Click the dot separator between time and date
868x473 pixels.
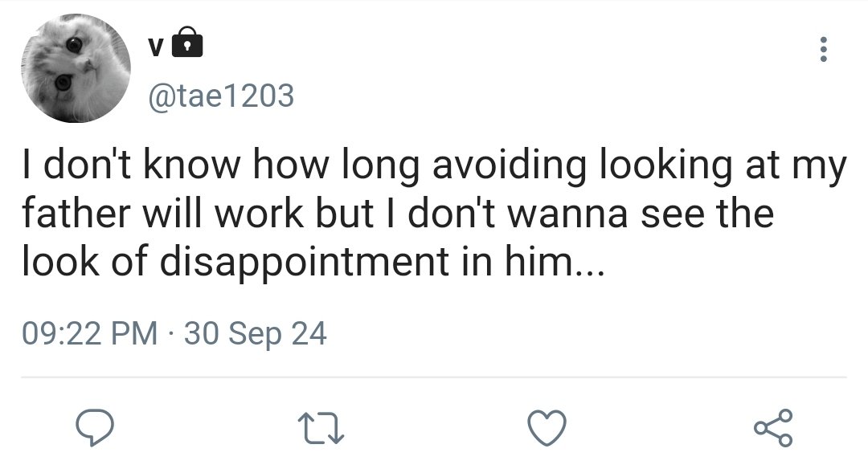tap(171, 333)
